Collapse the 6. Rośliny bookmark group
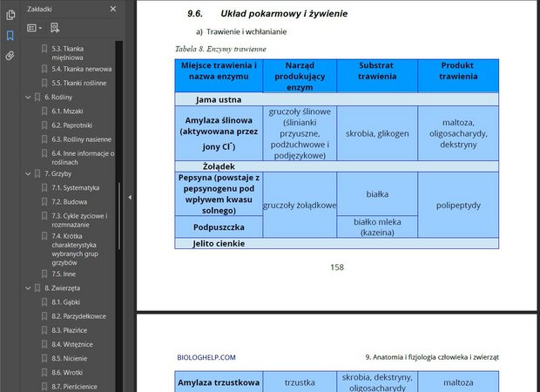Image resolution: width=540 pixels, height=392 pixels. [x=28, y=98]
